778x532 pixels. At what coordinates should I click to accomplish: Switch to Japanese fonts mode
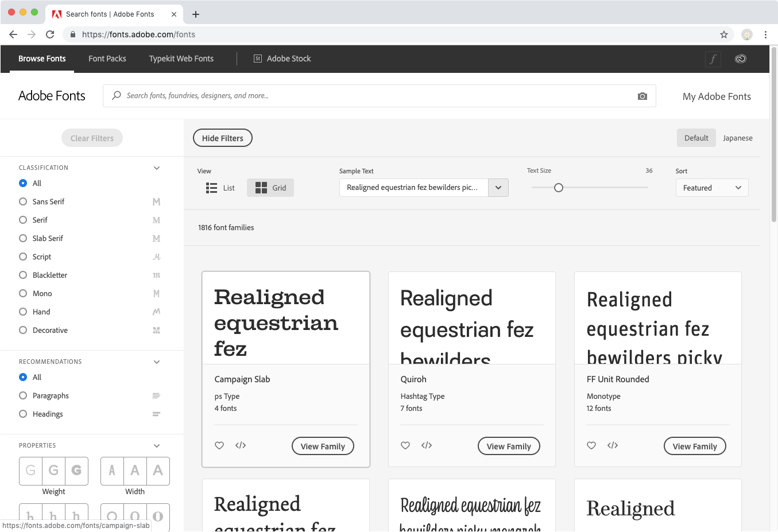point(738,138)
